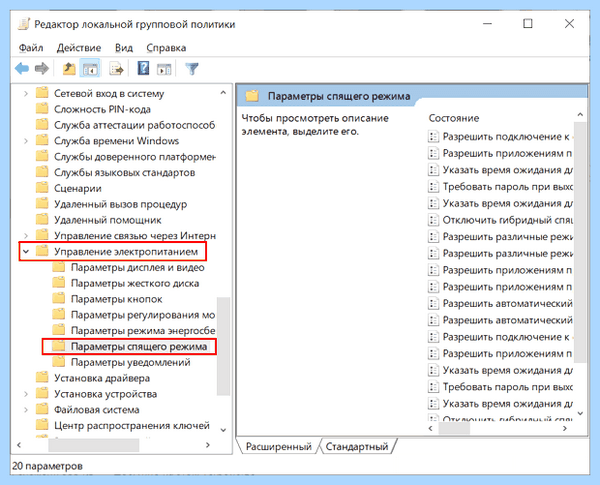The image size is (600, 485).
Task: Go up one level with folder-arrow icon
Action: [69, 69]
